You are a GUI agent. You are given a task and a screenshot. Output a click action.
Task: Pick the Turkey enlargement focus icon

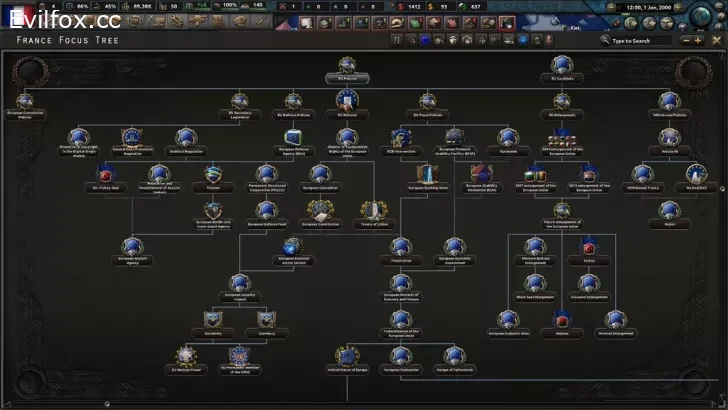(588, 246)
